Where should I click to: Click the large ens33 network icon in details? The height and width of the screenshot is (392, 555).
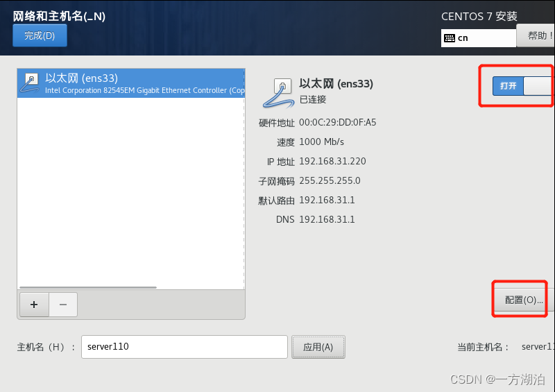click(x=279, y=93)
